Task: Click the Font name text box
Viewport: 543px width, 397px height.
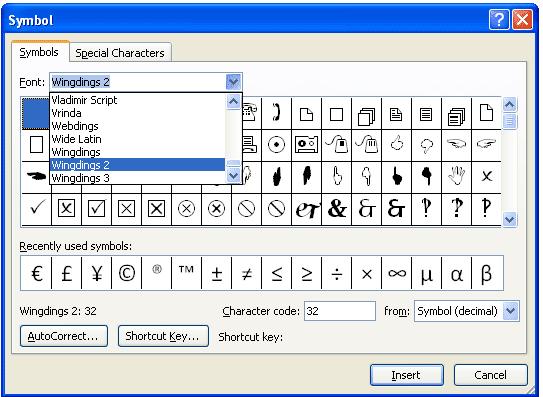Action: (138, 82)
